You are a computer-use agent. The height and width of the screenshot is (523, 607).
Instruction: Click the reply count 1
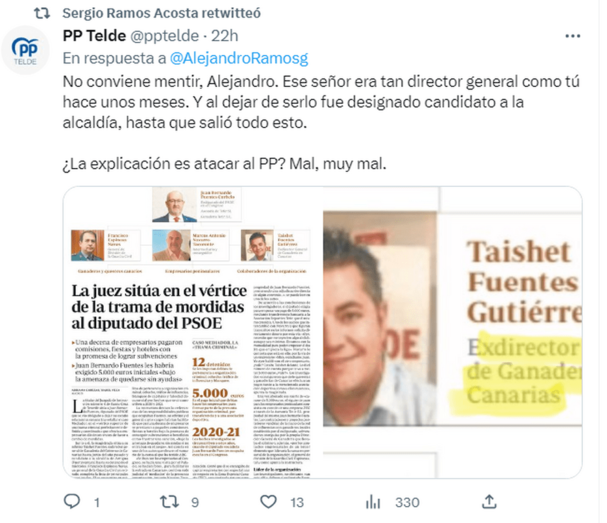(x=97, y=502)
